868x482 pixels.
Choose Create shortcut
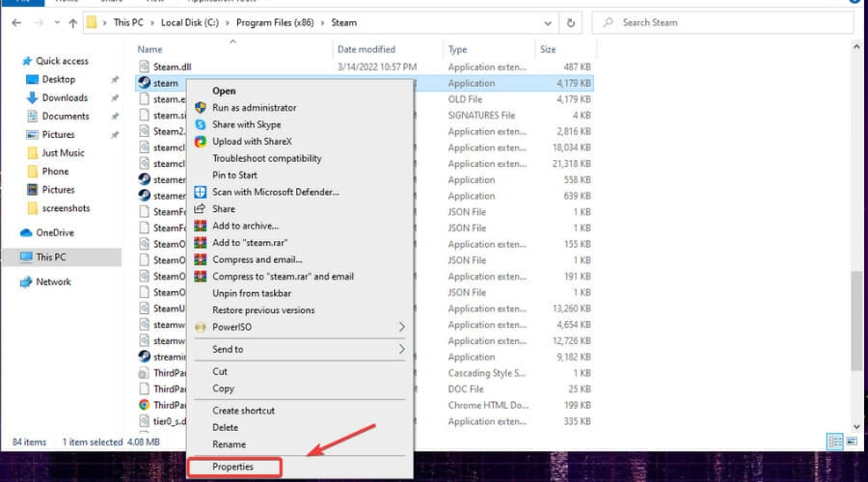point(244,411)
